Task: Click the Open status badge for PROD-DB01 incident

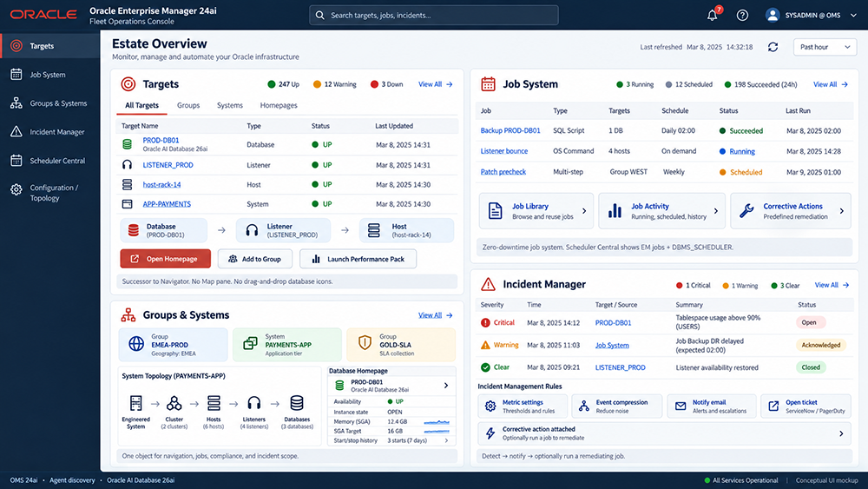Action: 810,322
